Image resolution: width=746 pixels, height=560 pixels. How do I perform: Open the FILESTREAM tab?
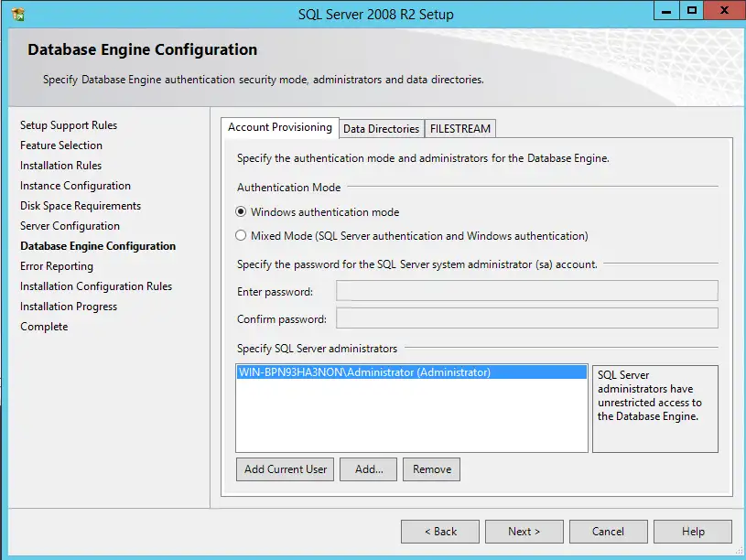[x=459, y=128]
